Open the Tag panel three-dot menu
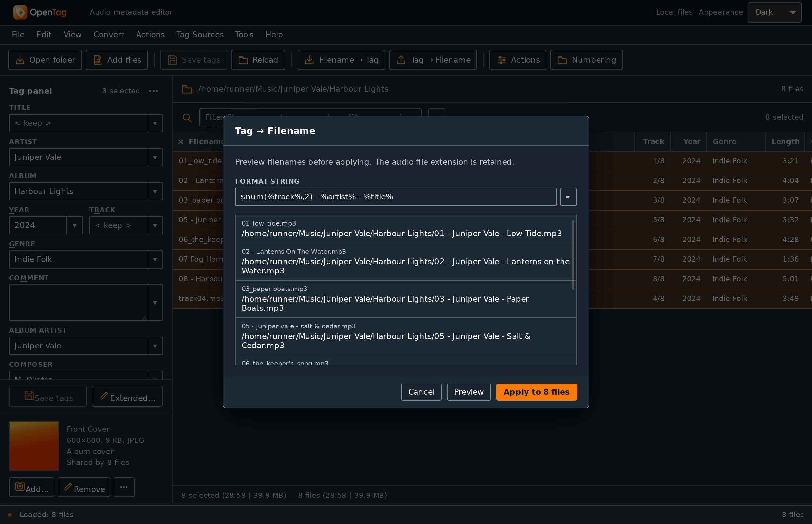 coord(154,91)
